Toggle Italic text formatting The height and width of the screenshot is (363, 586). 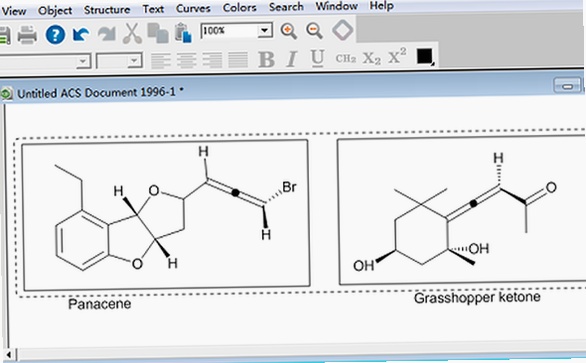click(292, 59)
